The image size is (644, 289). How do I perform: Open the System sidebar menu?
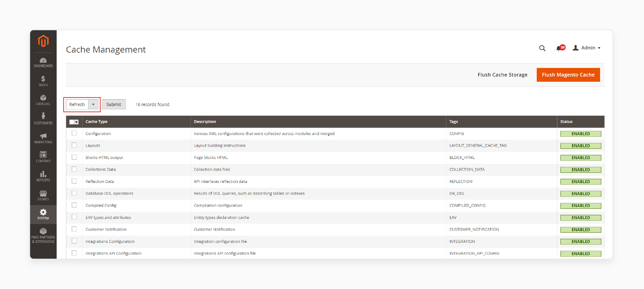(x=43, y=214)
